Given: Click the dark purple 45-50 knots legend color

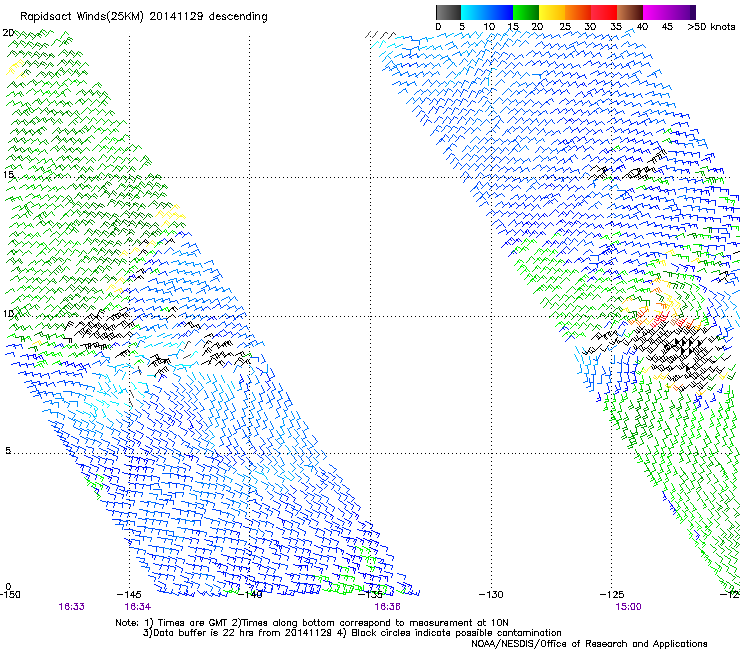Looking at the screenshot, I should (682, 12).
